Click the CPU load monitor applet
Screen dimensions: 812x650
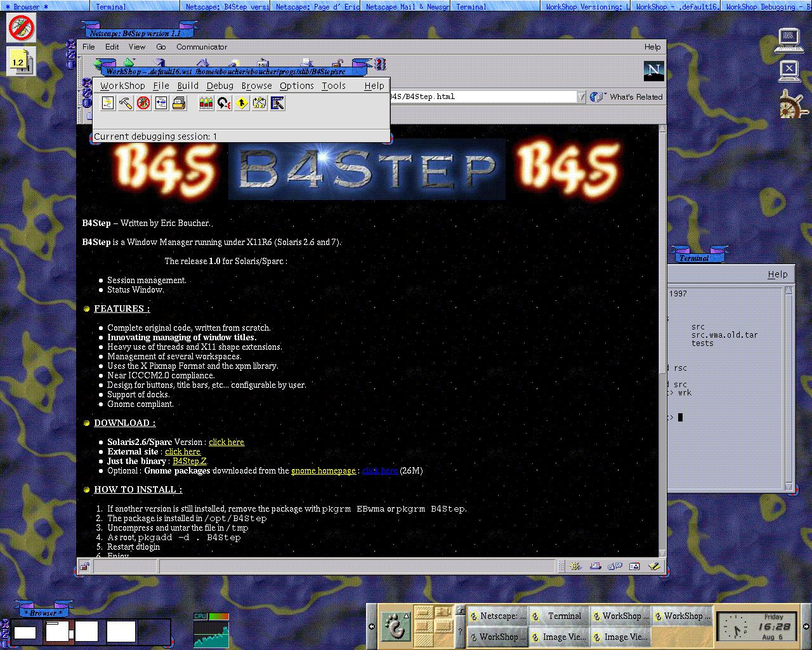pos(211,630)
